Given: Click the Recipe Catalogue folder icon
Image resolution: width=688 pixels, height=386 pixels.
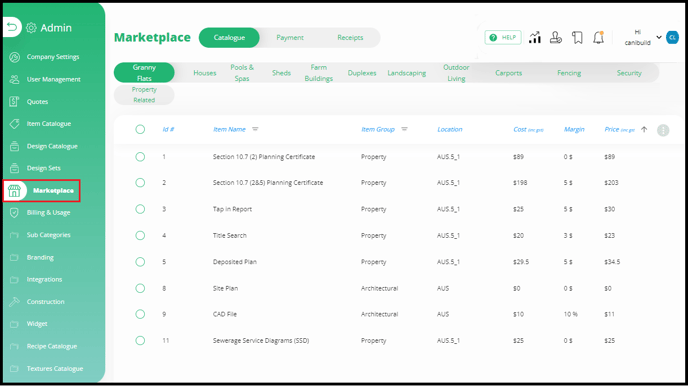Looking at the screenshot, I should pos(14,346).
